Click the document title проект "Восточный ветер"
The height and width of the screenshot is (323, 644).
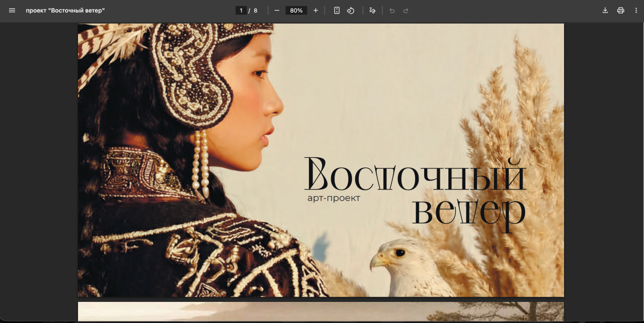[65, 11]
